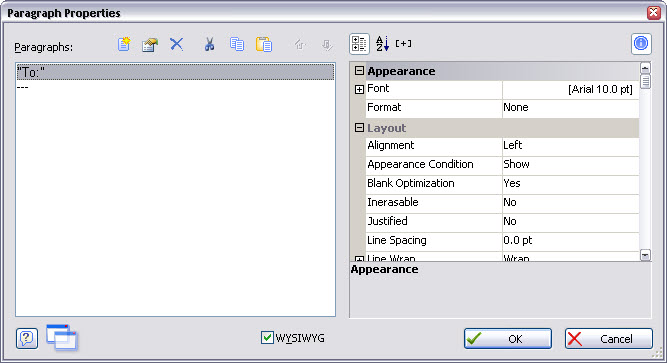Viewport: 667px width, 363px height.
Task: Copy the paragraph using copy icon
Action: tap(237, 44)
